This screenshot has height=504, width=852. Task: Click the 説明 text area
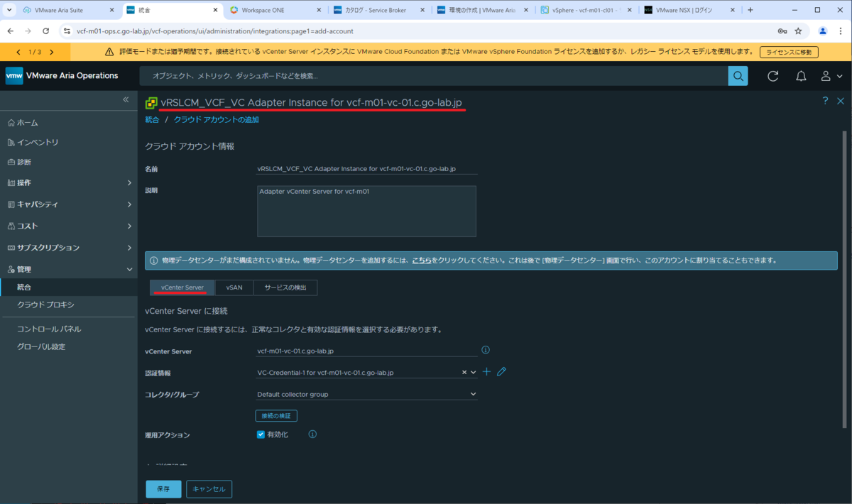tap(366, 211)
